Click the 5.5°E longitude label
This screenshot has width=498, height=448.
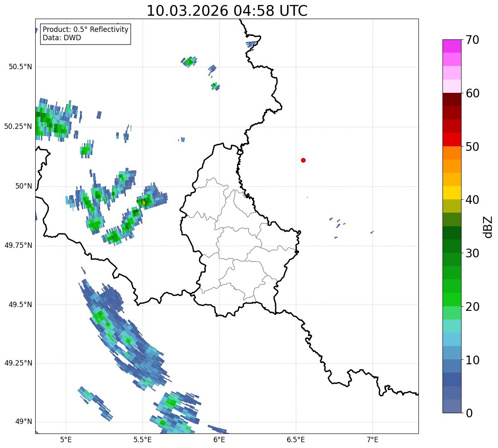tap(143, 439)
